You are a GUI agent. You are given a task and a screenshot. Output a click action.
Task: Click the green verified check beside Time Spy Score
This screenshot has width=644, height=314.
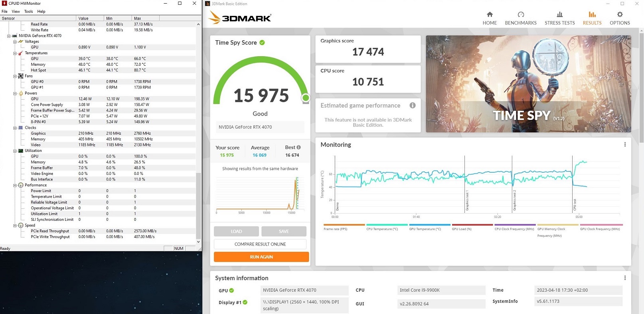pos(262,43)
